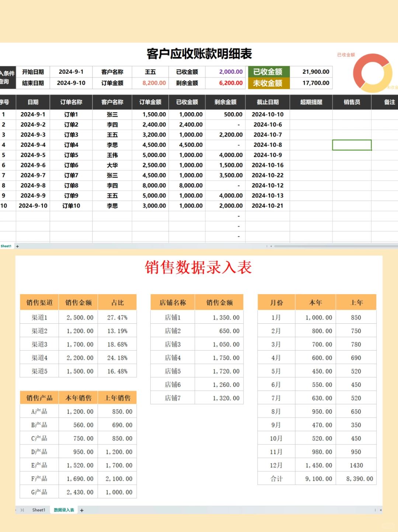Switch to Sheet1 tab in upper workbook
The image size is (398, 532).
click(x=6, y=246)
